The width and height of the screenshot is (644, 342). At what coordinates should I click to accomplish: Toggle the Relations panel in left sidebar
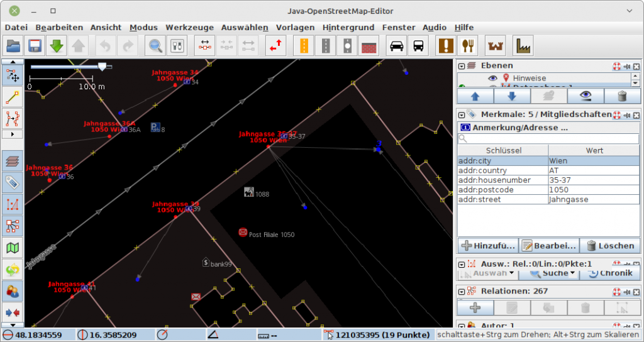13,225
